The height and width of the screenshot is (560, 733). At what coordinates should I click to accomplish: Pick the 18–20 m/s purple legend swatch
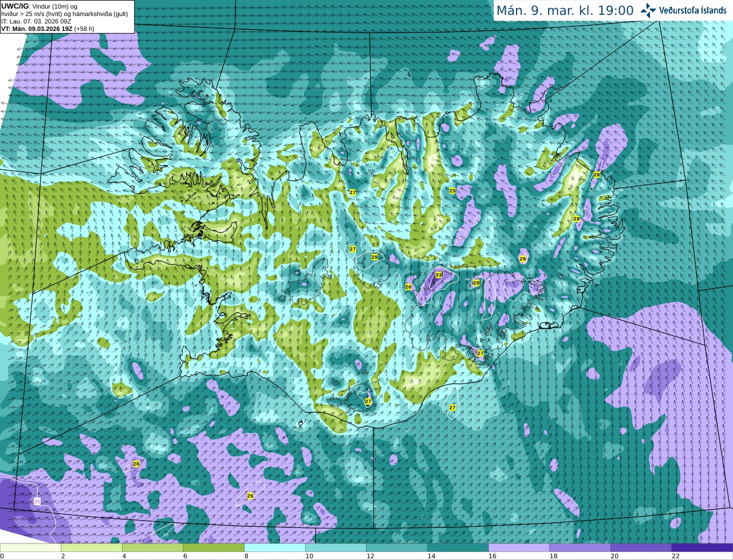(580, 547)
